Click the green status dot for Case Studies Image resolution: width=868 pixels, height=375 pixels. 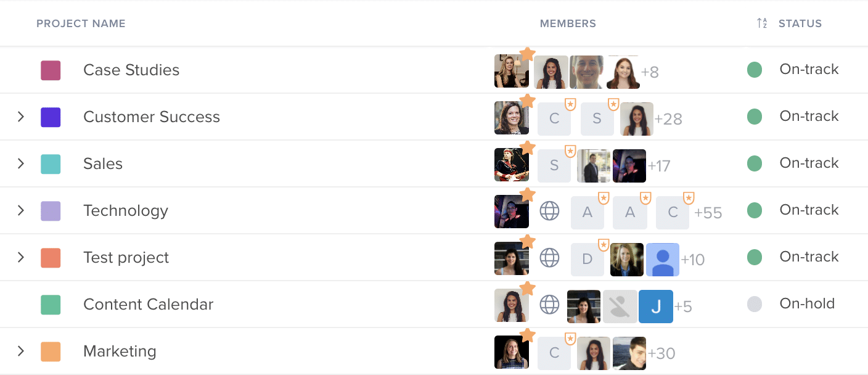755,70
